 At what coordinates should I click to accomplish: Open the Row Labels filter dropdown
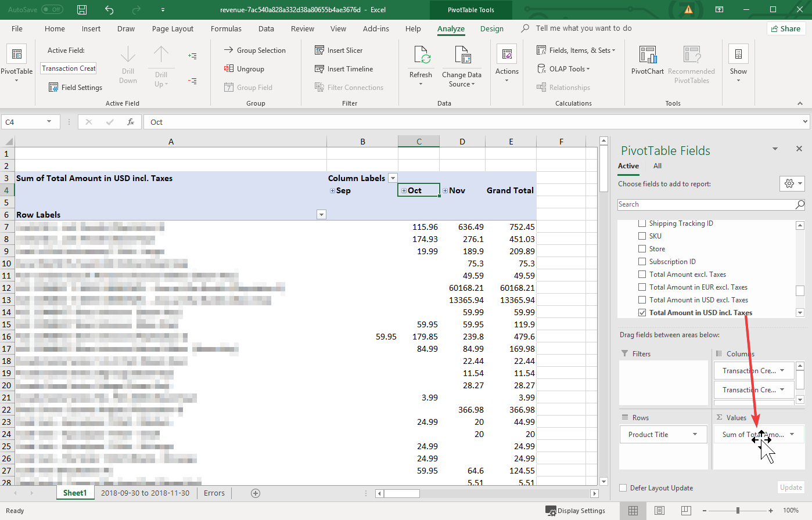point(321,215)
